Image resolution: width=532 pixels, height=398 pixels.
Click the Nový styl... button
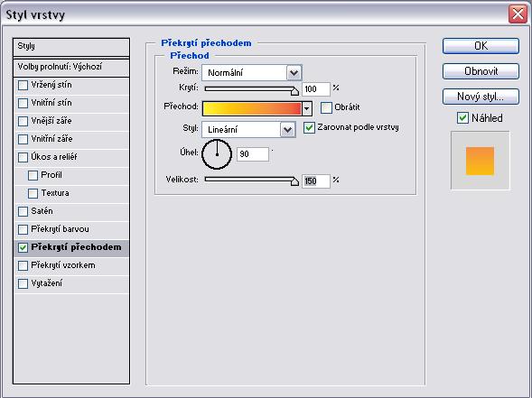[481, 97]
